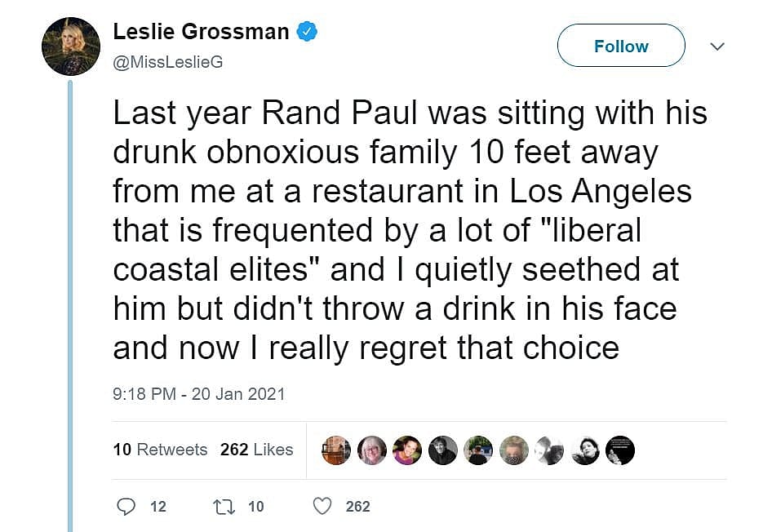Click the reply count number 12
The image size is (763, 532).
click(x=158, y=507)
